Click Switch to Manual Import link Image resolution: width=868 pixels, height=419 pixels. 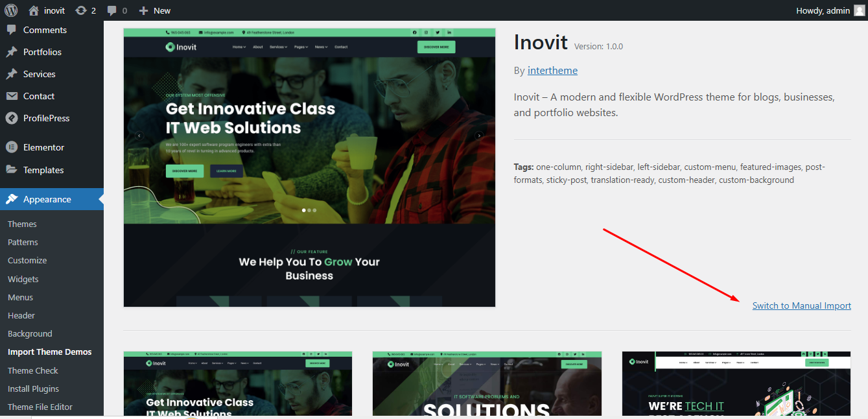(x=802, y=305)
